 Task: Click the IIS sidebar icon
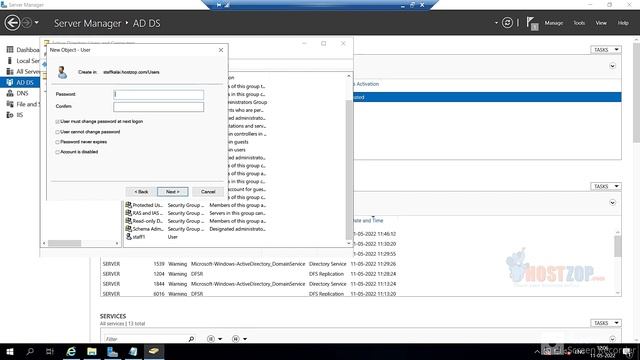(10, 115)
